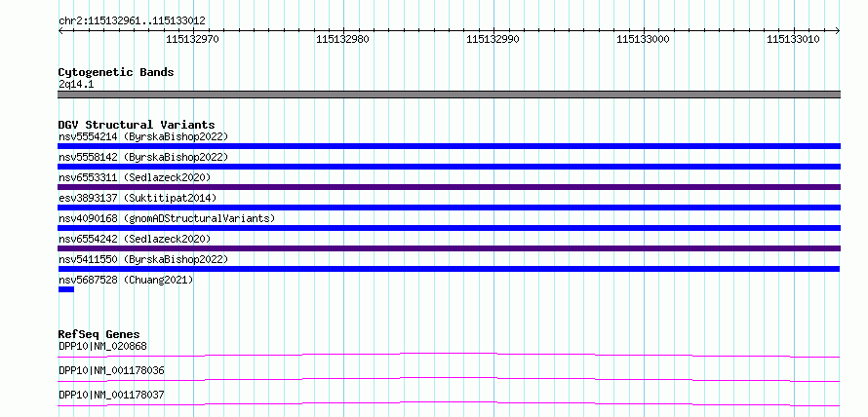The image size is (868, 417).
Task: Open variant nsv6553311 (Sedlazeck2020) label
Action: 135,177
